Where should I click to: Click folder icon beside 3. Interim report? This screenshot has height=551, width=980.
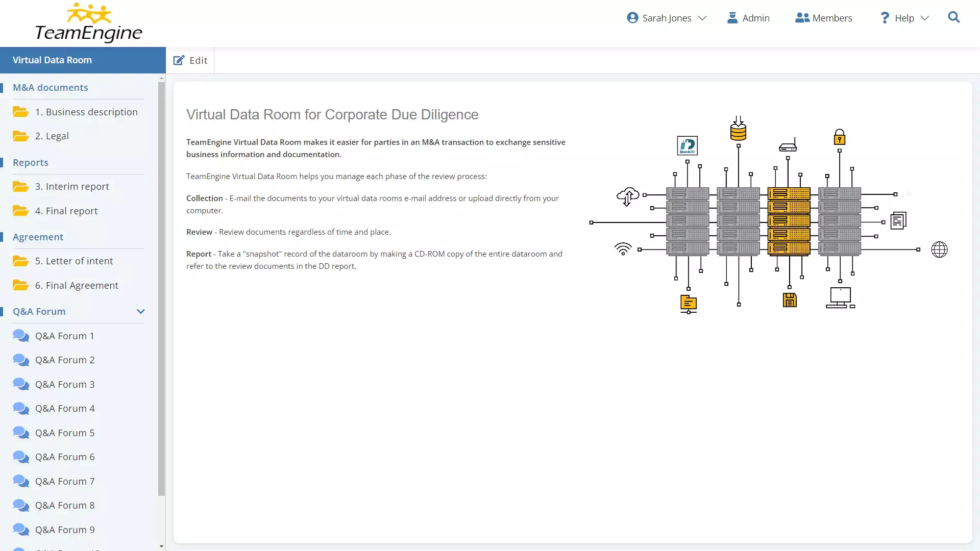[20, 186]
